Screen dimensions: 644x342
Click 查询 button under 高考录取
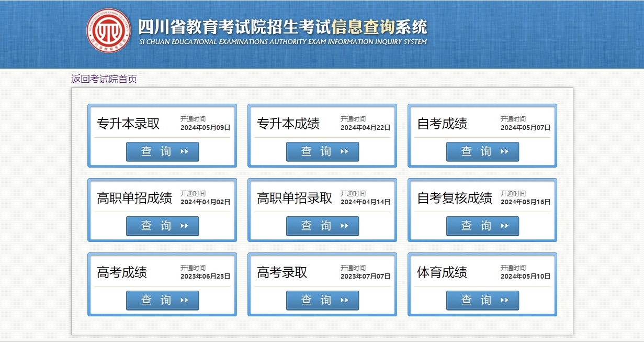tap(322, 300)
